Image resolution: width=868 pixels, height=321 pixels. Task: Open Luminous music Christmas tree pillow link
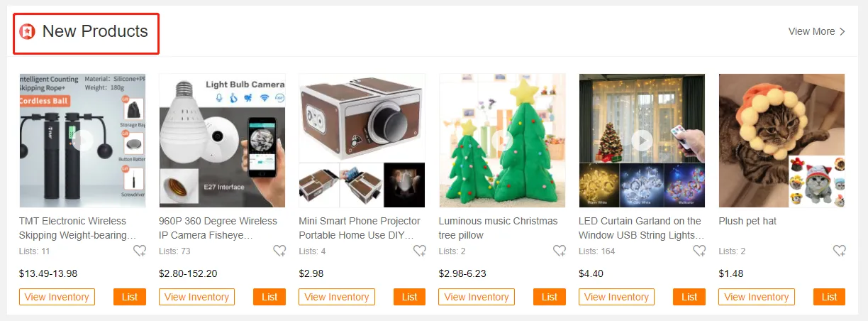[499, 228]
